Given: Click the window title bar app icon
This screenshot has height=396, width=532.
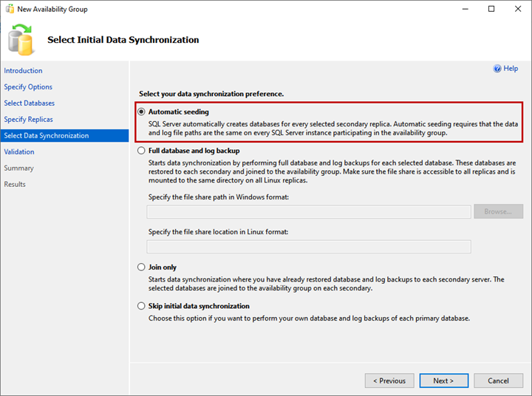Looking at the screenshot, I should 10,9.
